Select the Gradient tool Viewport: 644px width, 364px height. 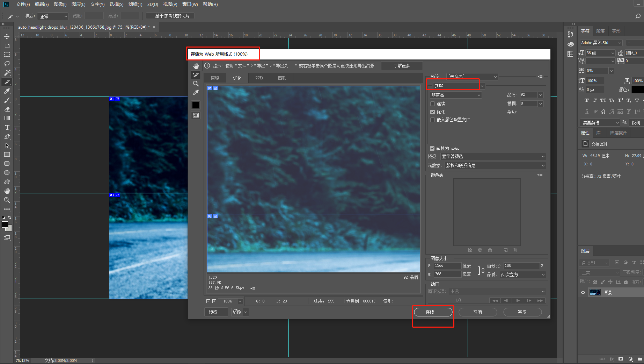[7, 118]
